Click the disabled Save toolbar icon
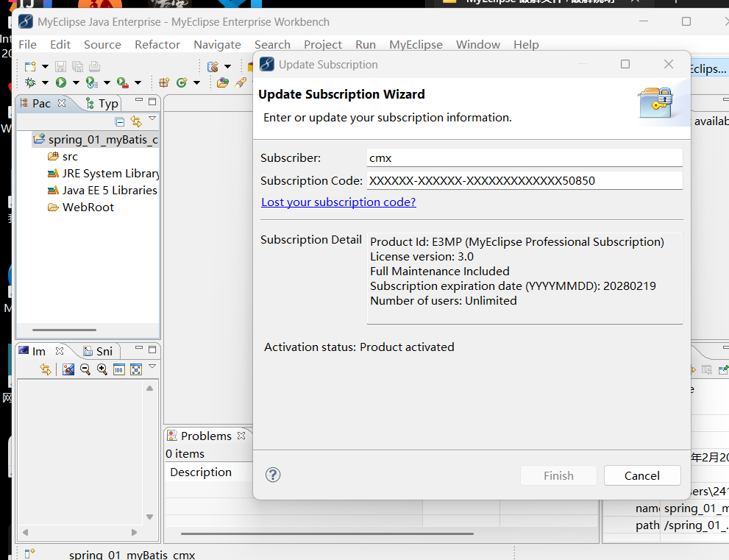The image size is (729, 560). point(60,66)
